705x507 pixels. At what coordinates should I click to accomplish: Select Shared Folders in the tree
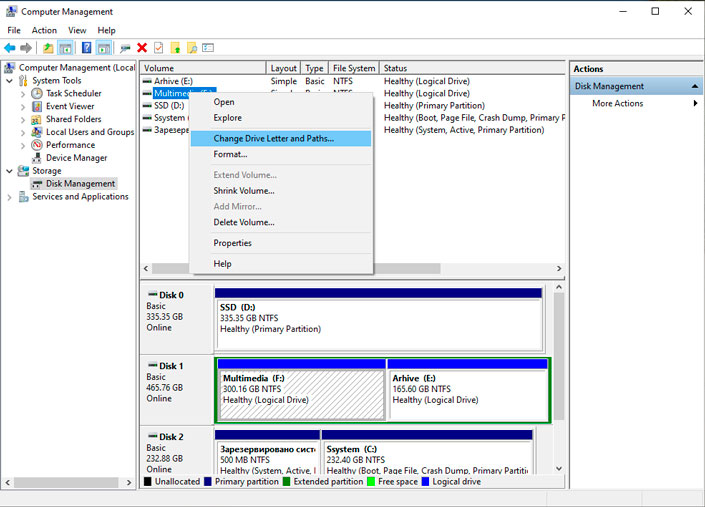(74, 119)
